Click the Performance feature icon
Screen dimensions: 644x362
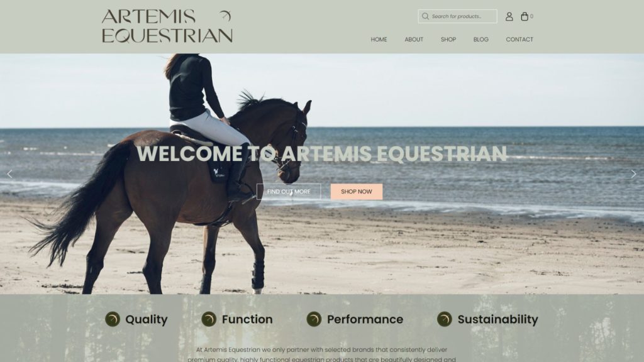click(x=314, y=319)
